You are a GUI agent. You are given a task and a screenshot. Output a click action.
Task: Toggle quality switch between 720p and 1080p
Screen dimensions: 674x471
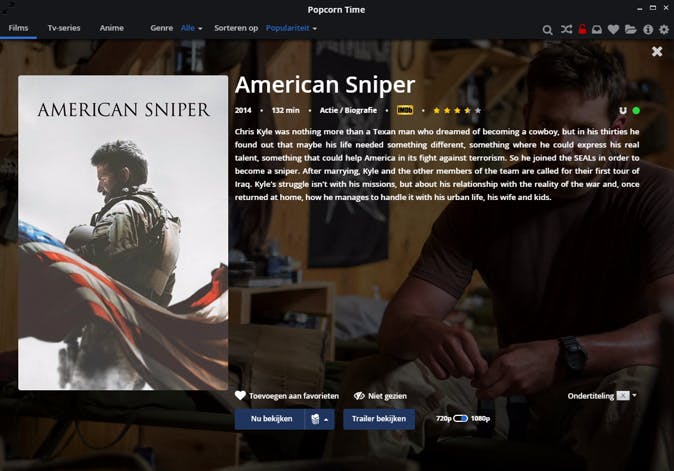coord(460,418)
